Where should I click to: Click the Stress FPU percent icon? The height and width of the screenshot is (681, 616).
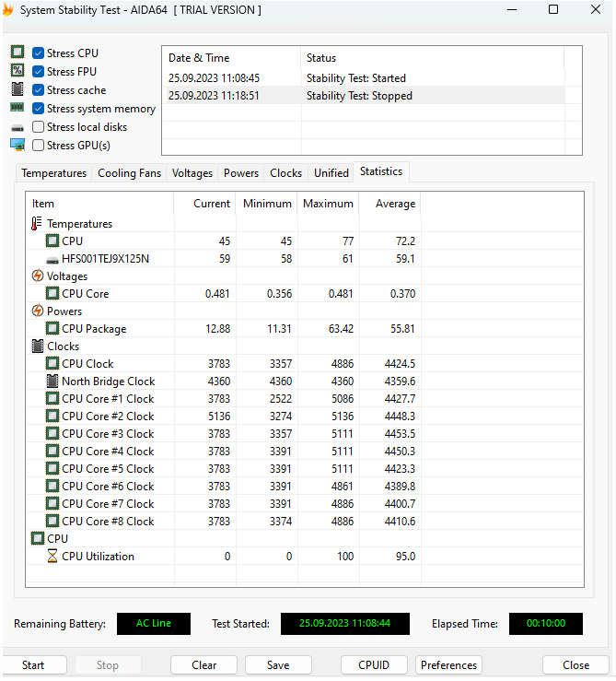tap(17, 70)
